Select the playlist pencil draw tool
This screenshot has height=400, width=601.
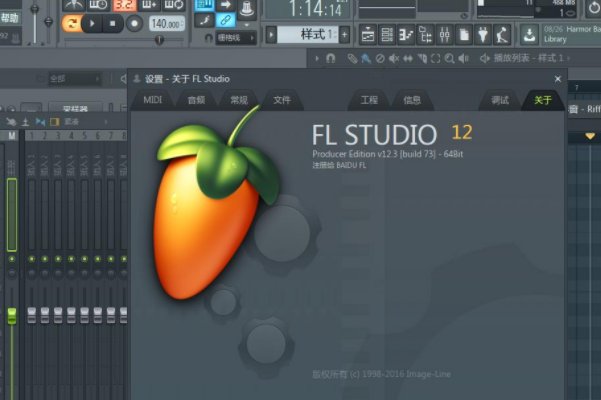pyautogui.click(x=352, y=58)
